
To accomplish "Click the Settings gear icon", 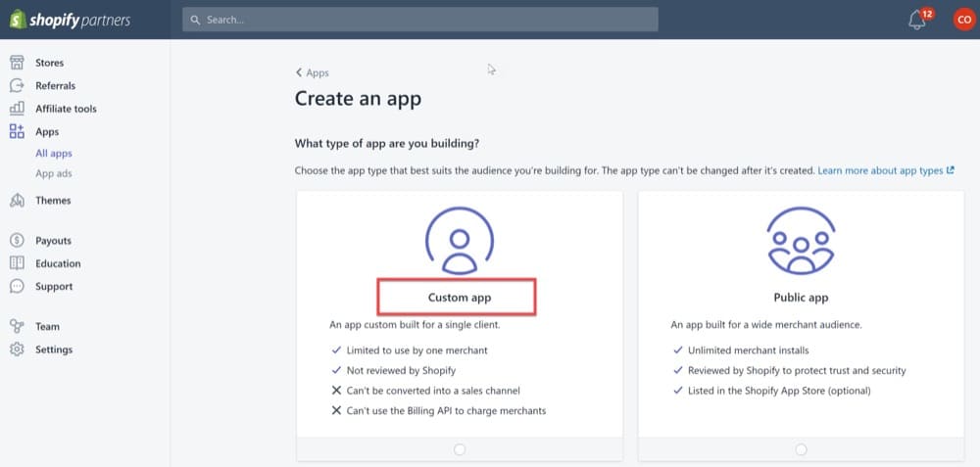I will 17,350.
